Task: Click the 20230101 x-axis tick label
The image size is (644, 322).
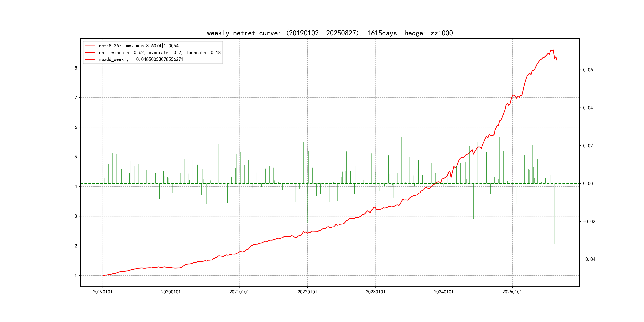Action: tap(375, 292)
